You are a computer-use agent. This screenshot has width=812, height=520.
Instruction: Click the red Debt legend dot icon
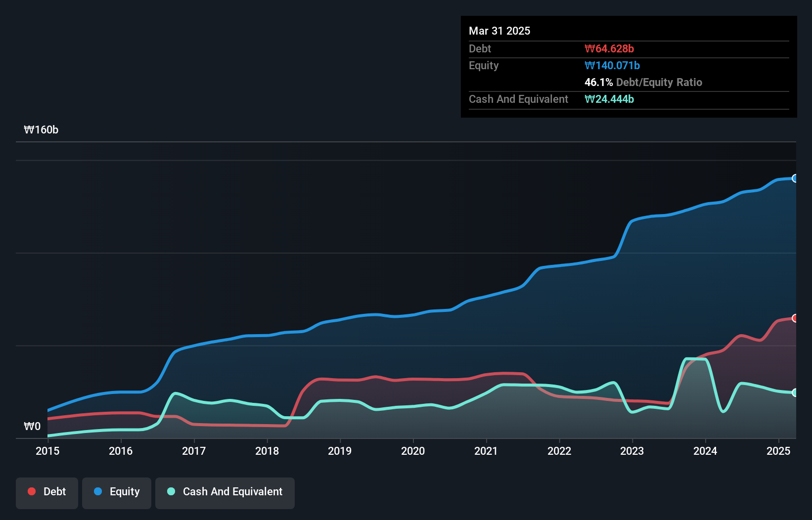point(31,492)
